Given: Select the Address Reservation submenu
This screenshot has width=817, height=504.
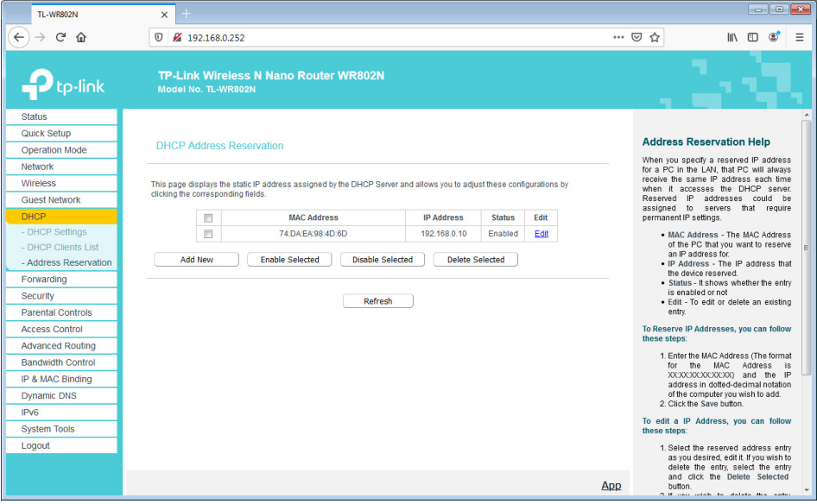Looking at the screenshot, I should (x=66, y=263).
